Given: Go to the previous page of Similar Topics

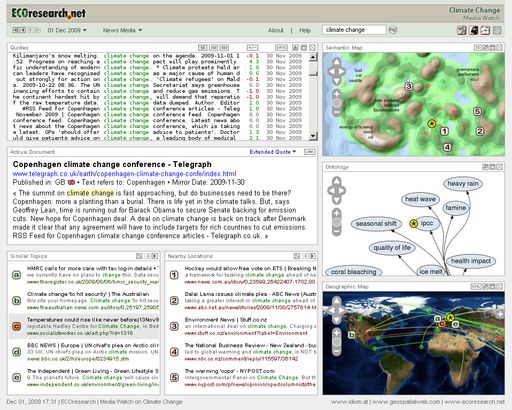Looking at the screenshot, I should click(148, 256).
